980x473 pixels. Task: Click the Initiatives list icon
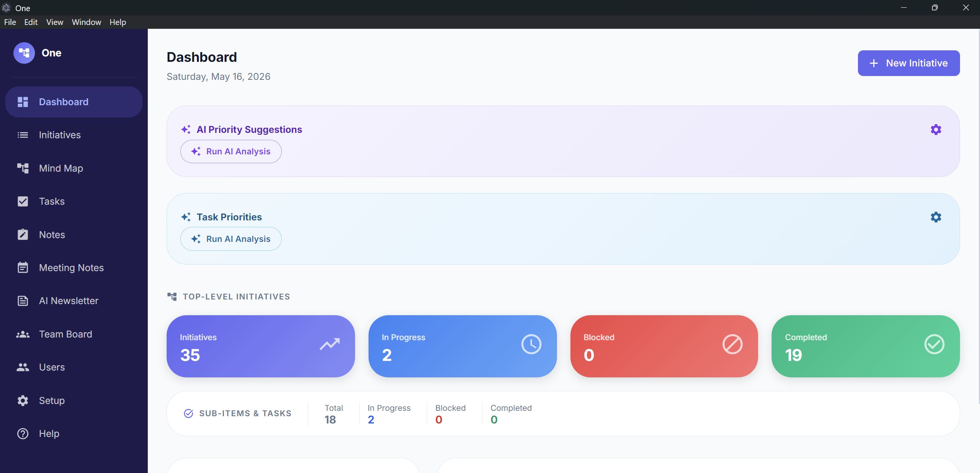tap(23, 135)
